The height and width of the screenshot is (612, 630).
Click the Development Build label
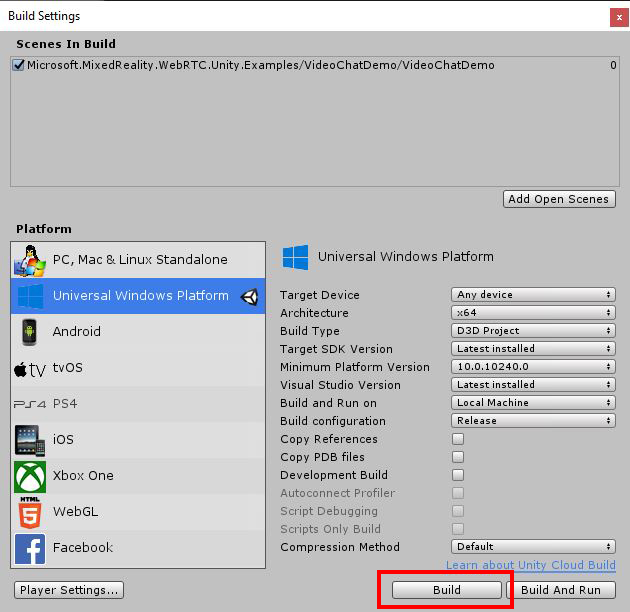[x=334, y=475]
